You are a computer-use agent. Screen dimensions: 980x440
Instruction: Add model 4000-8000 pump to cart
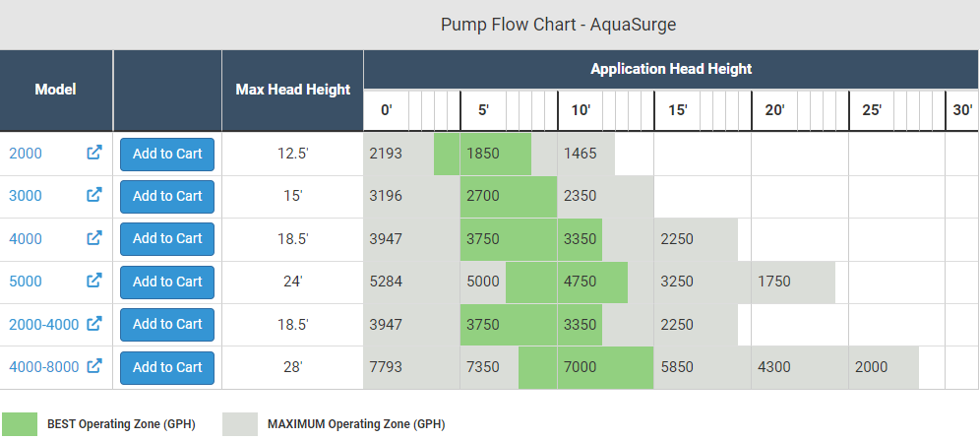(167, 367)
